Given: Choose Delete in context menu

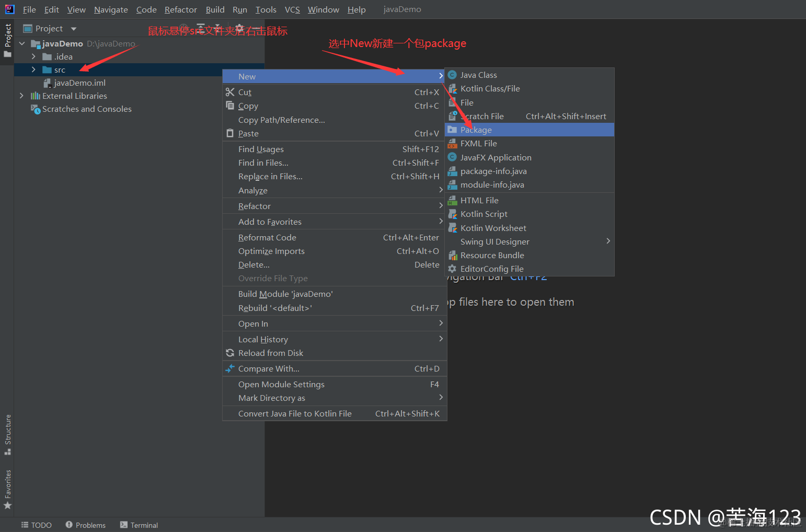Looking at the screenshot, I should (335, 264).
